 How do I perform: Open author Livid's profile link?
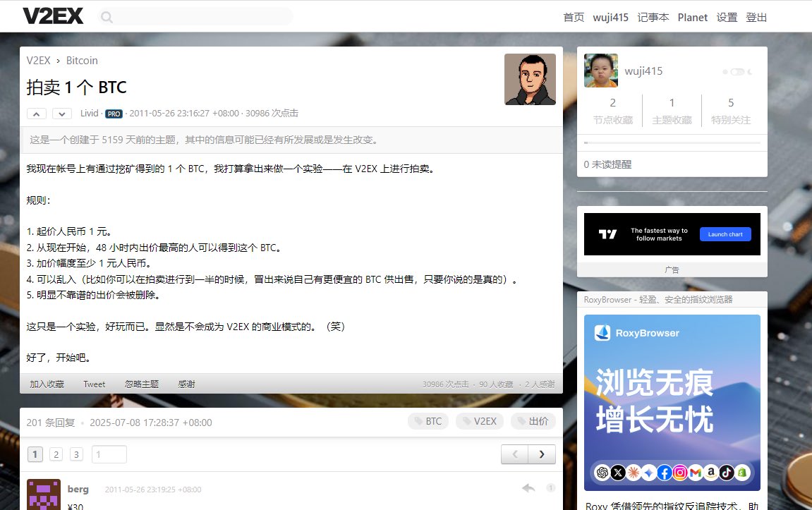pos(89,114)
